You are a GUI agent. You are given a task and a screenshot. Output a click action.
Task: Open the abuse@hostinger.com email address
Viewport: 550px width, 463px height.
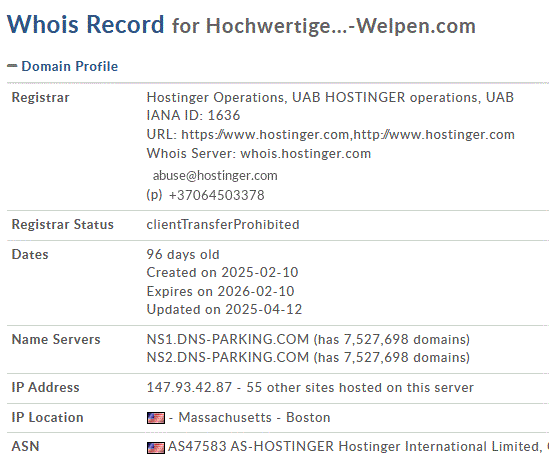(215, 175)
